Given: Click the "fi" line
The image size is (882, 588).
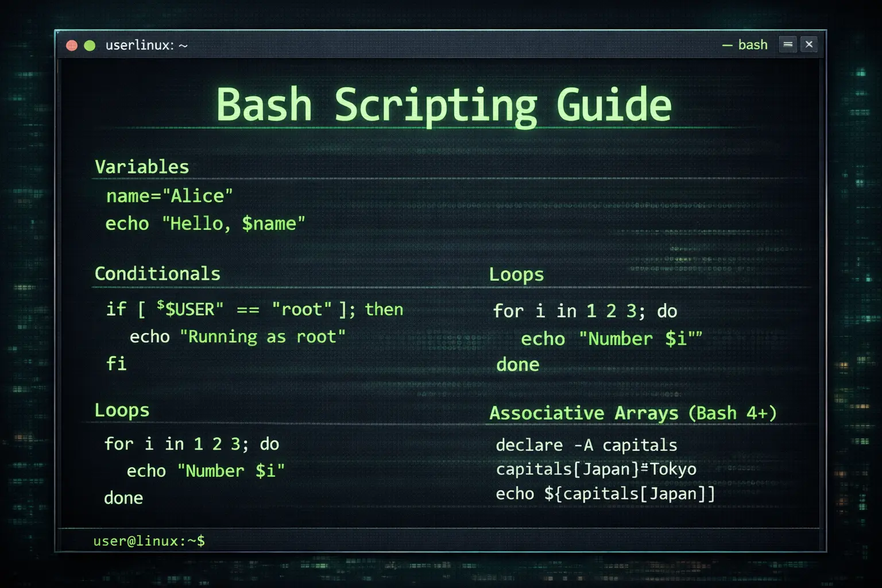Looking at the screenshot, I should tap(117, 363).
